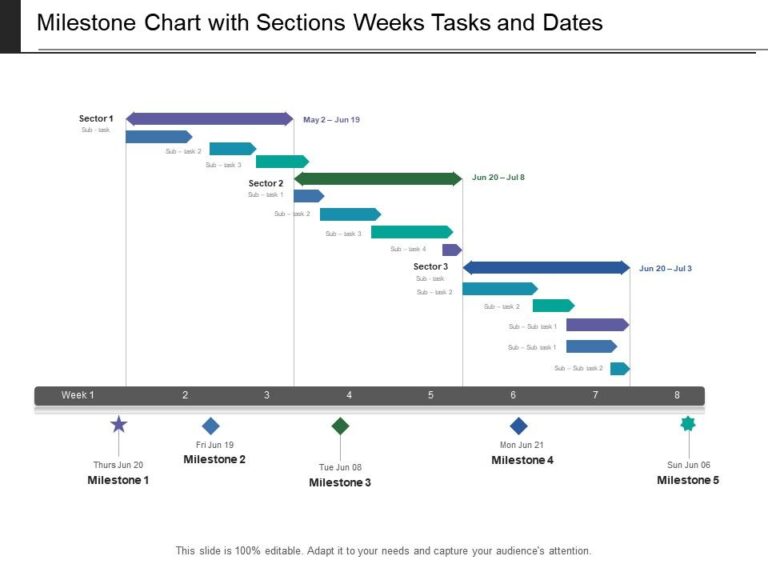Click the Week 1 label on timeline
Image resolution: width=768 pixels, height=576 pixels.
coord(78,395)
